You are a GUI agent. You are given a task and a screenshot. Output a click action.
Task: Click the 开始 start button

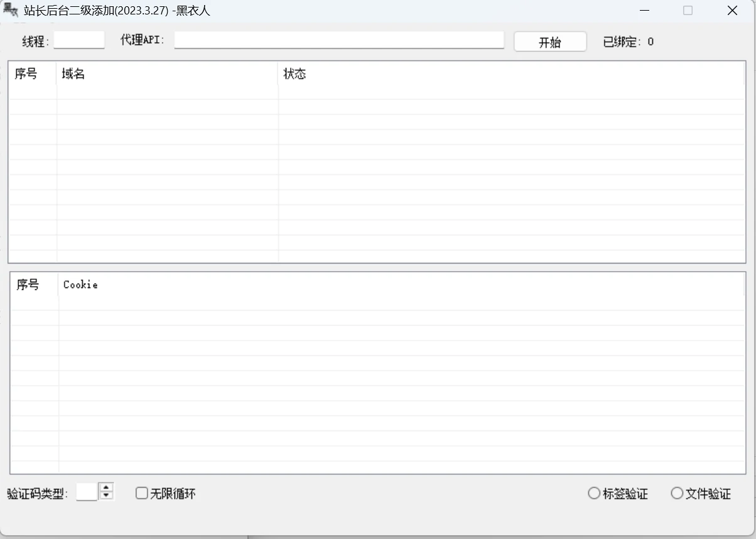coord(550,42)
